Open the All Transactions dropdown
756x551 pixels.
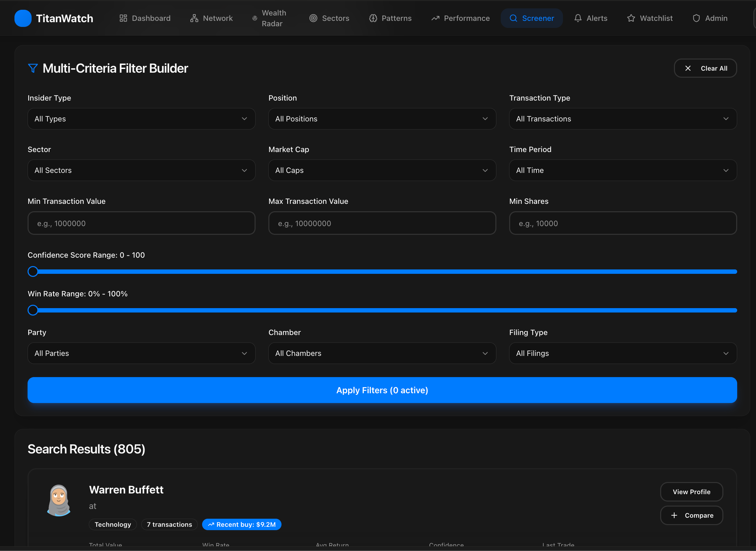click(x=623, y=119)
